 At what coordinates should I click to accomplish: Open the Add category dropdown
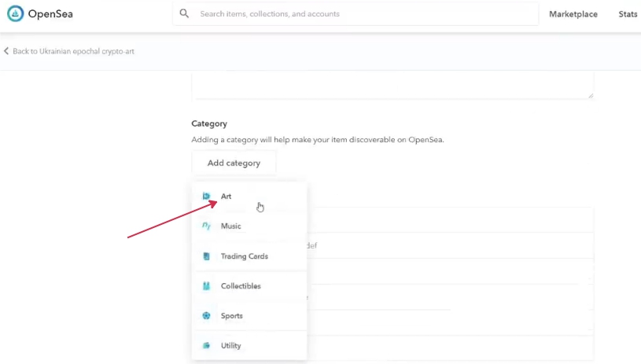(234, 163)
